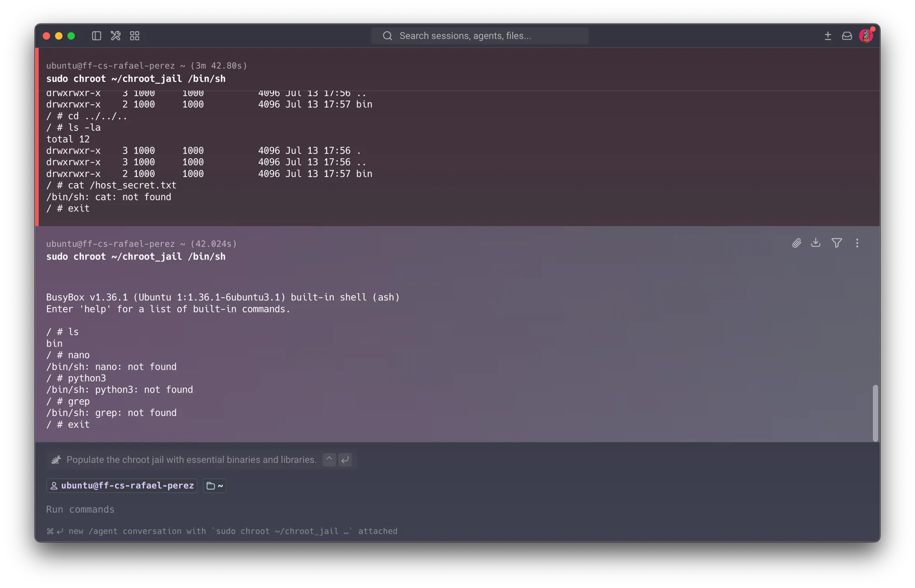Click the 'python3: not found' output line

[119, 390]
